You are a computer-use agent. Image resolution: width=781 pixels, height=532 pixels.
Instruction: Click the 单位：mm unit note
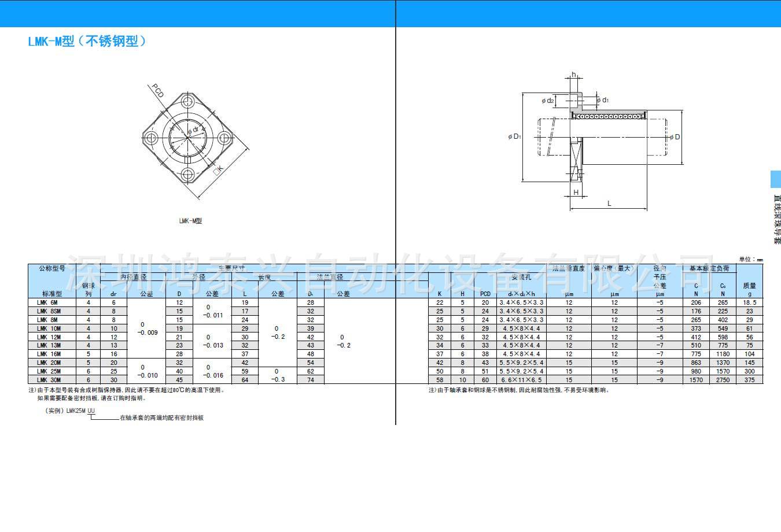click(751, 260)
